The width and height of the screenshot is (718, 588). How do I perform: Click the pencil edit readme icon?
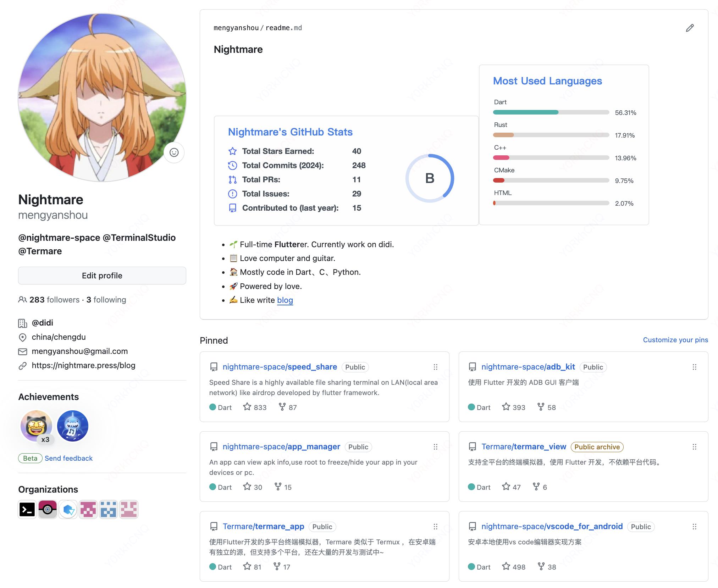[690, 28]
